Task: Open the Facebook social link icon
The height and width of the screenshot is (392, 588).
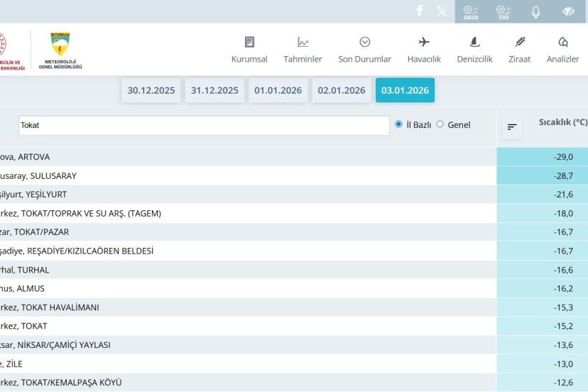Action: [420, 11]
